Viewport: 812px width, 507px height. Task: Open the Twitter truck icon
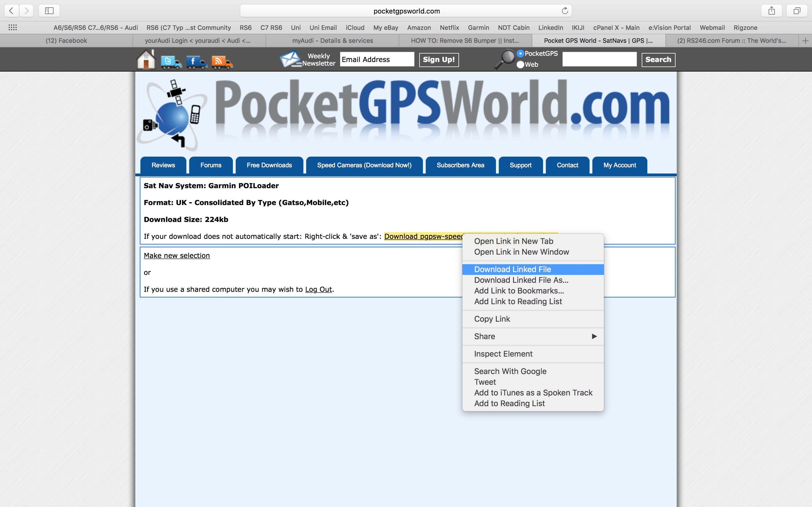[171, 62]
